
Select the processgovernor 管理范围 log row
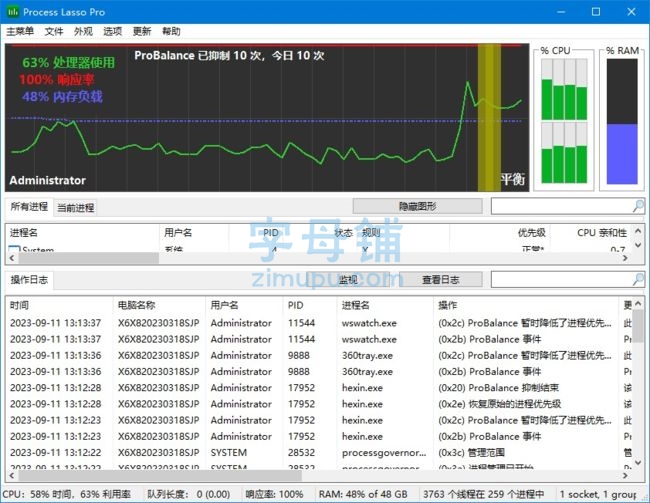point(318,452)
